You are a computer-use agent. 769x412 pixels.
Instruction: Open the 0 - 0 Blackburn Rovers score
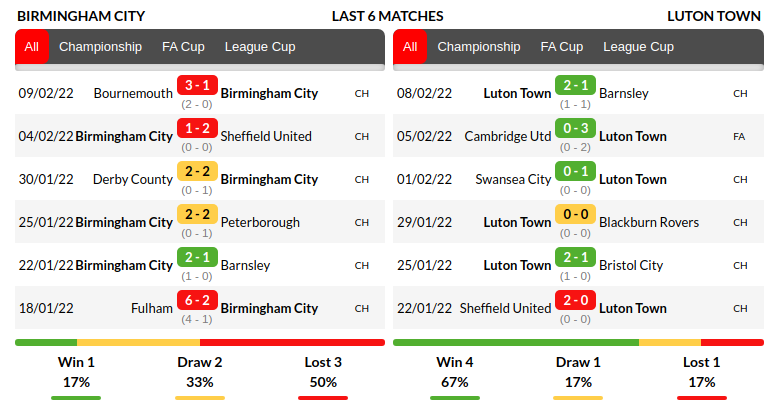(x=575, y=216)
